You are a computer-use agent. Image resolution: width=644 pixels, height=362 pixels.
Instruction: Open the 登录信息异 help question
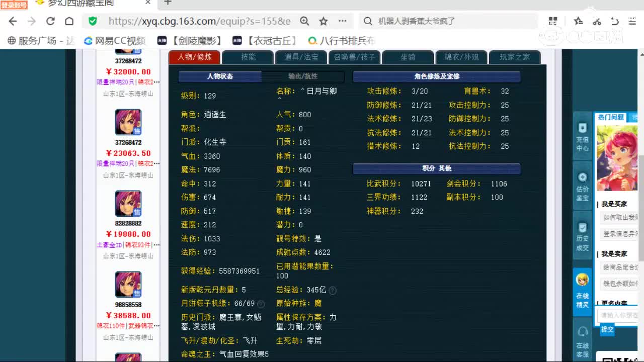620,234
